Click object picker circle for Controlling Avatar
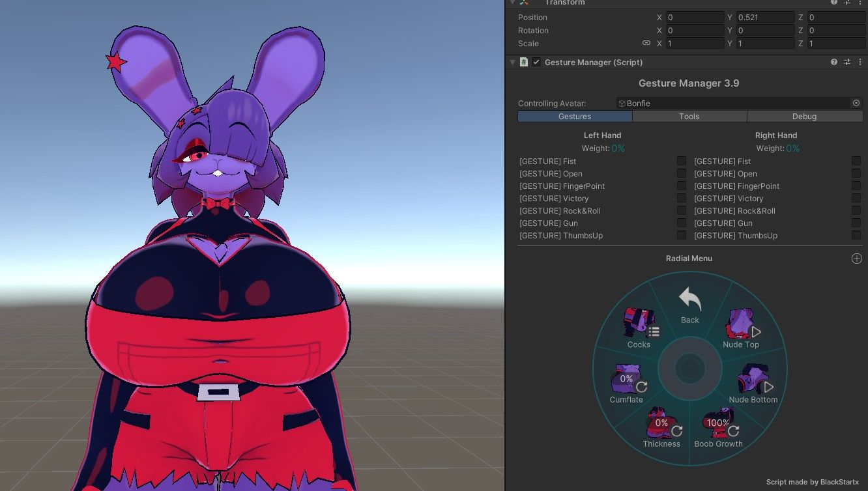 [x=856, y=103]
